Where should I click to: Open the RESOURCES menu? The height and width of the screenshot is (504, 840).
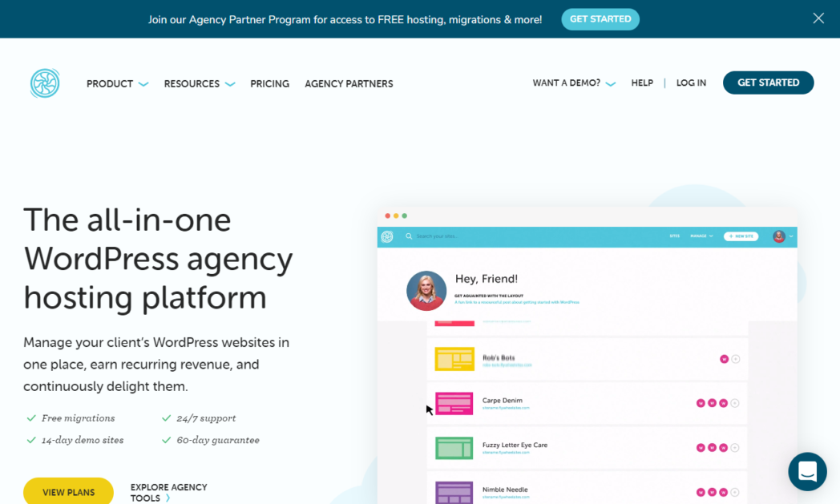tap(192, 84)
